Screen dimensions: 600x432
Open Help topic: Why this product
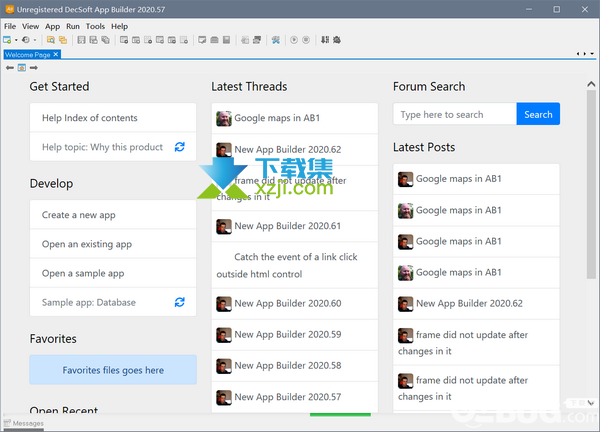[x=102, y=147]
